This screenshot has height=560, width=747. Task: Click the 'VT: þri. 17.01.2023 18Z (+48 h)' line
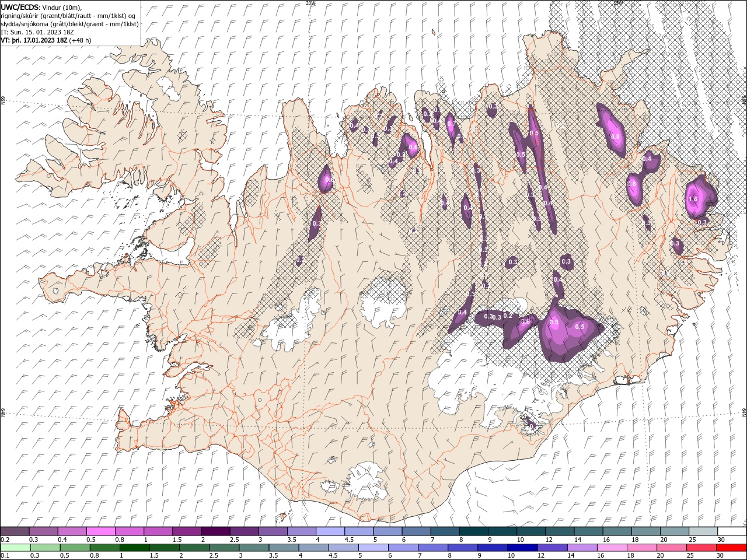click(x=46, y=40)
